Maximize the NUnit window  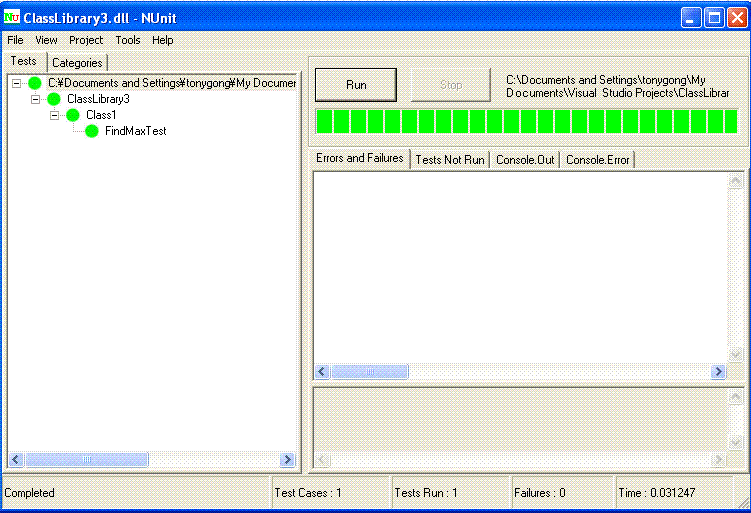(x=714, y=18)
